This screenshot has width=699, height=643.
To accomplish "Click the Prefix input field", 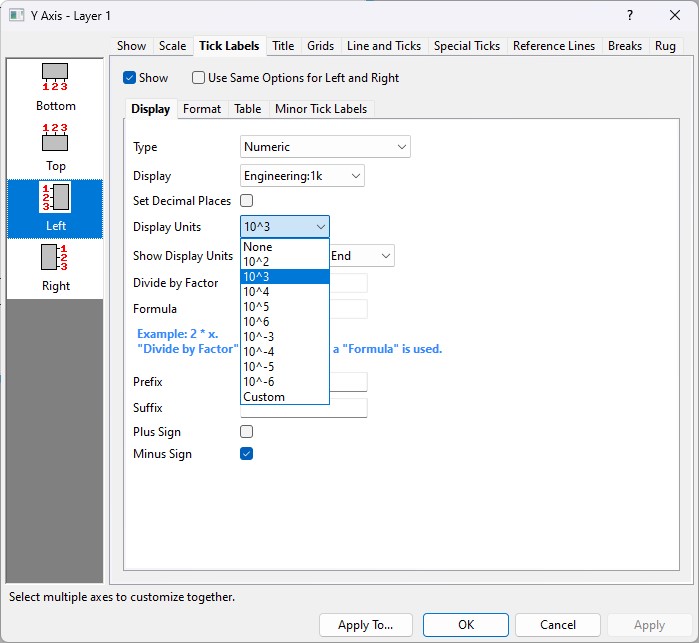I will [x=348, y=382].
